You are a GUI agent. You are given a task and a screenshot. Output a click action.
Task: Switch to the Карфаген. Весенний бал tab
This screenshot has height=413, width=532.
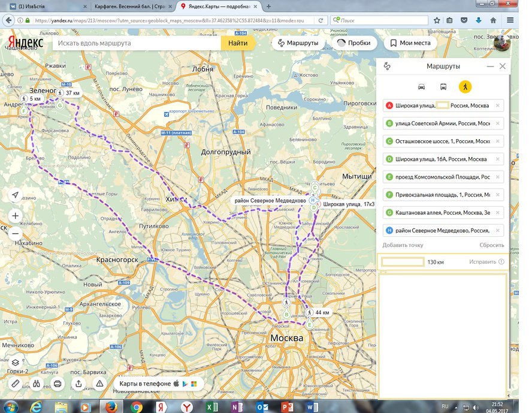(132, 6)
